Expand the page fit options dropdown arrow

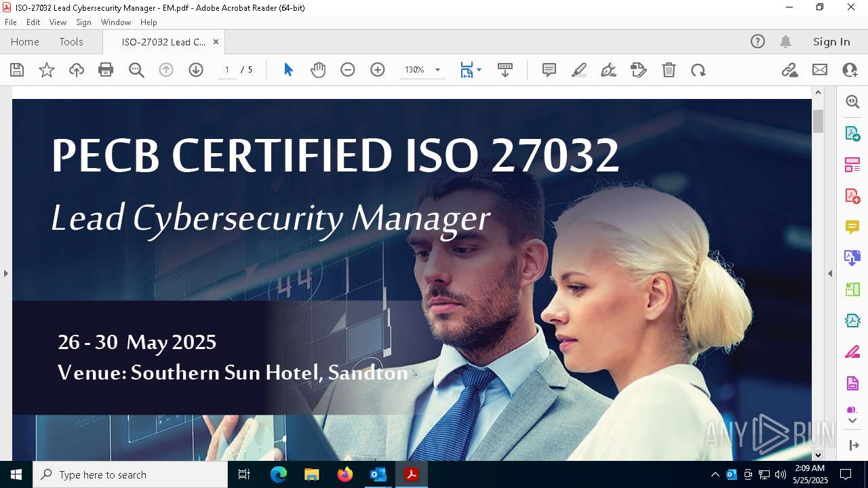pyautogui.click(x=479, y=70)
